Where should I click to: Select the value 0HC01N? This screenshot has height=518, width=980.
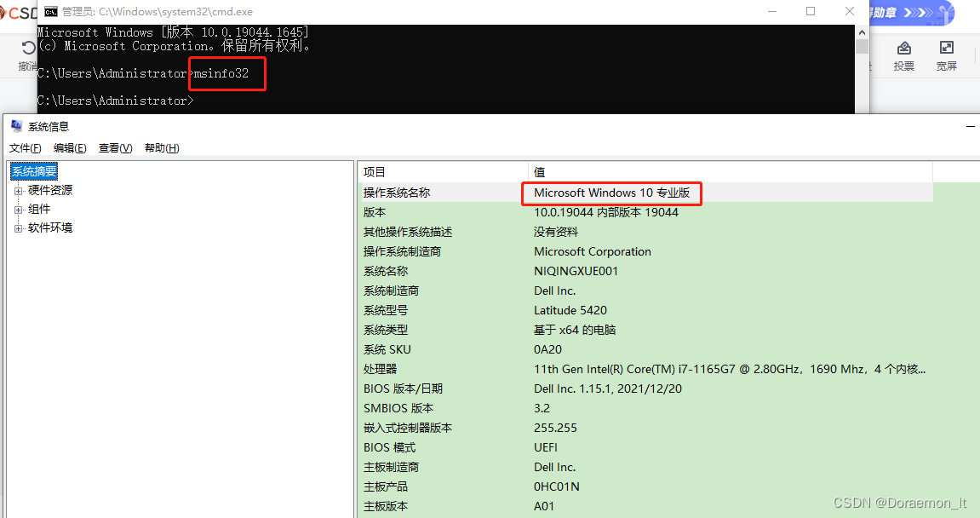click(556, 486)
